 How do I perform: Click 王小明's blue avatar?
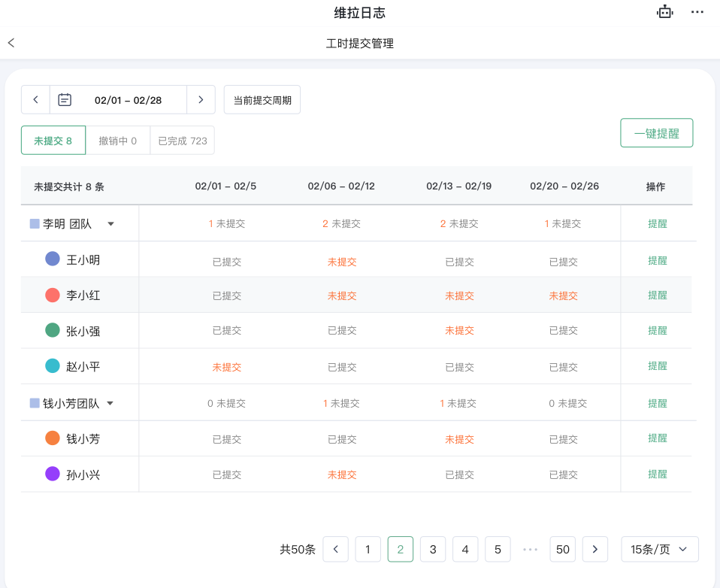click(53, 259)
